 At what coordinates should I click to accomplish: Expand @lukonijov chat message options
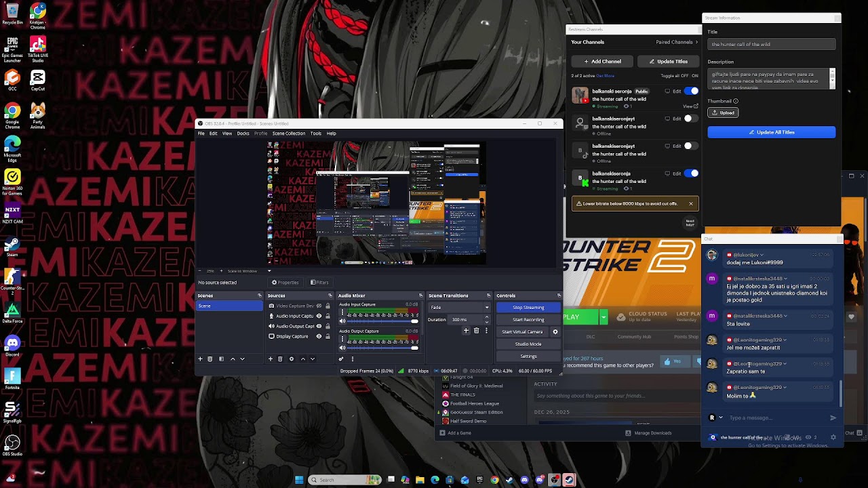pyautogui.click(x=762, y=255)
